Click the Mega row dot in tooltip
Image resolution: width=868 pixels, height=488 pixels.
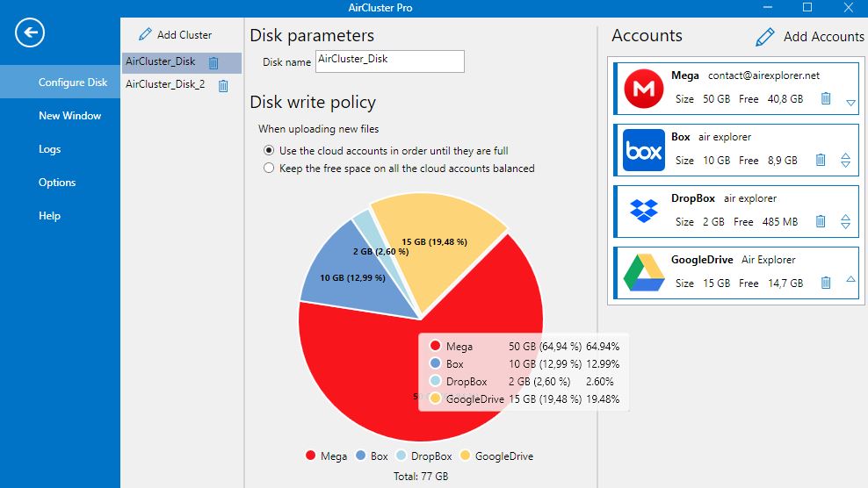click(435, 346)
